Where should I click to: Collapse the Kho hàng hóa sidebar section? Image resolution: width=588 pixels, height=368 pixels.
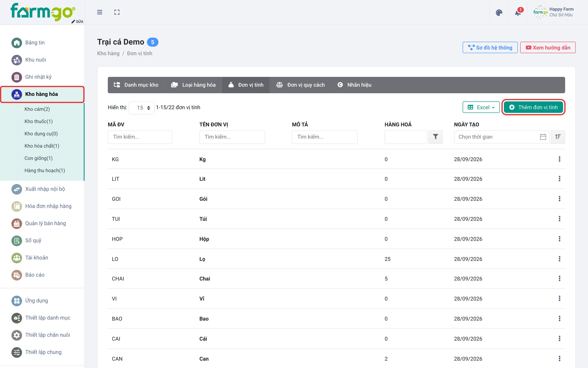coord(42,94)
